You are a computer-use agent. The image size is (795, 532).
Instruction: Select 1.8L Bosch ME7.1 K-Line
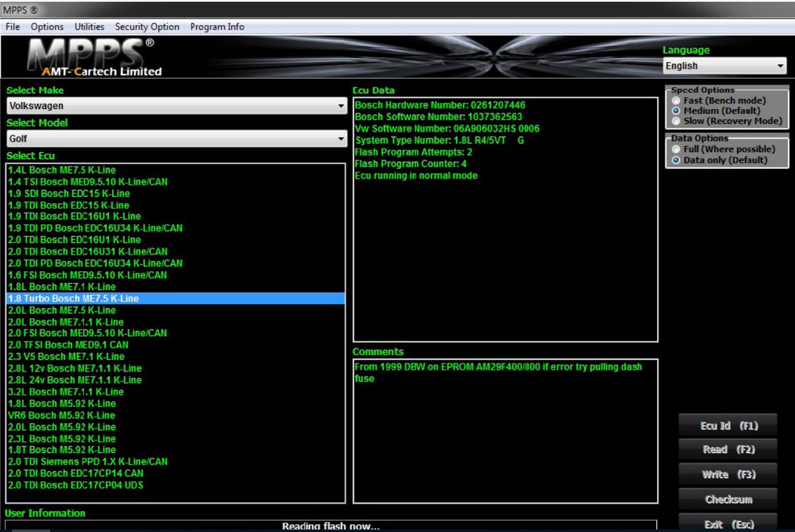pyautogui.click(x=176, y=287)
